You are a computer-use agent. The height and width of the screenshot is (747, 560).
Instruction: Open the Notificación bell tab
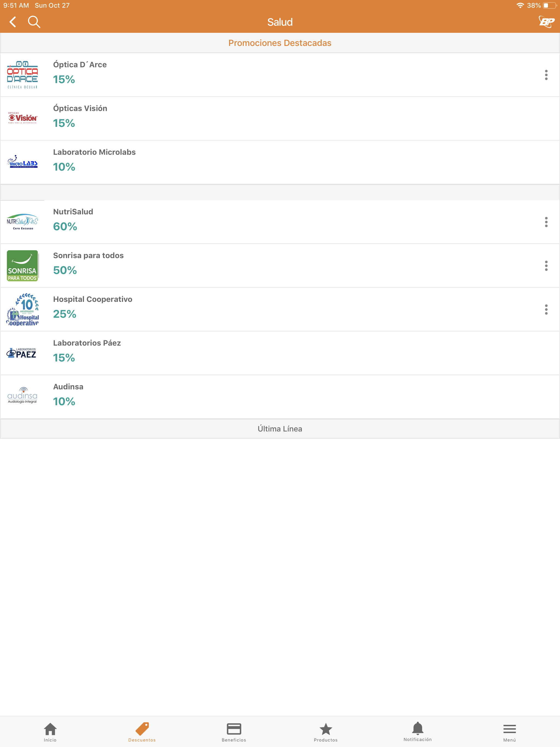point(418,732)
